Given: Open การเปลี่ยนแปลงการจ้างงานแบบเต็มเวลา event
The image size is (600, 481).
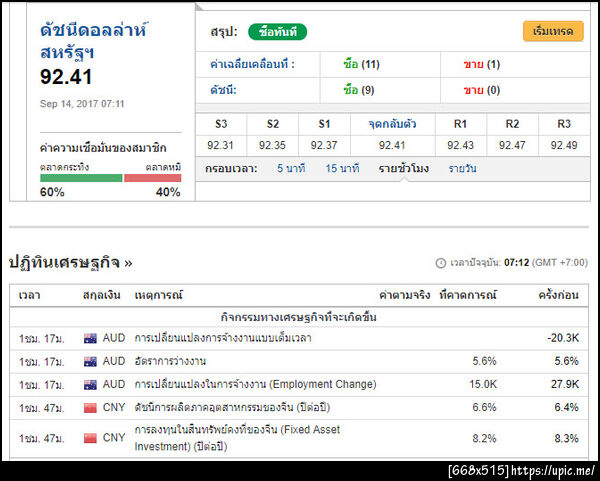Looking at the screenshot, I should [223, 338].
